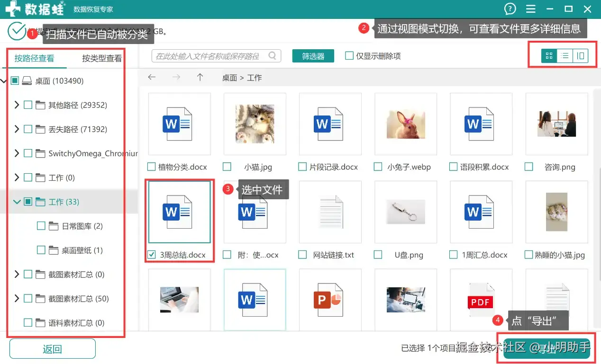
Task: Open the 筛选器 filter
Action: (x=313, y=56)
